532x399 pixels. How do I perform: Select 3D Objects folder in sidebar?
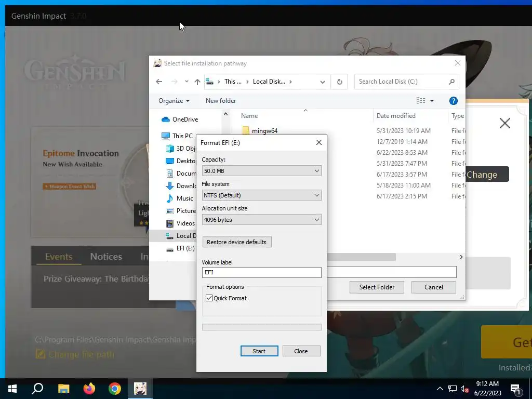coord(181,149)
